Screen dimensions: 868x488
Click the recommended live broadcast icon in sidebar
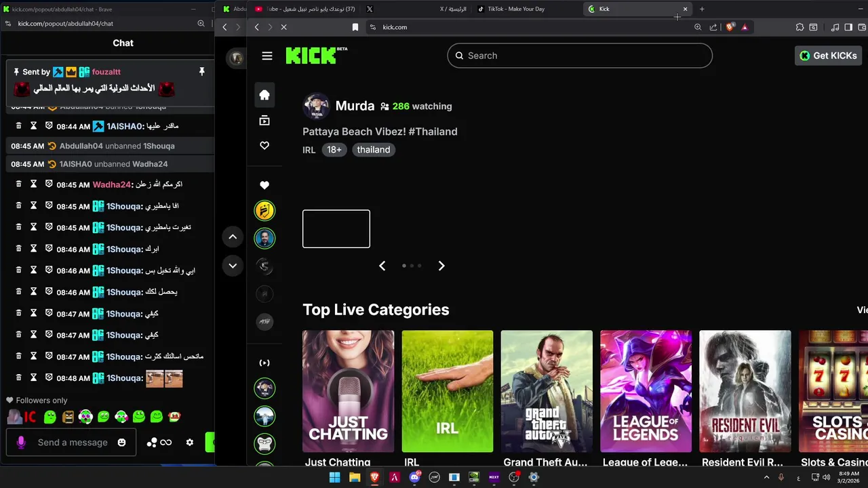[x=264, y=363]
